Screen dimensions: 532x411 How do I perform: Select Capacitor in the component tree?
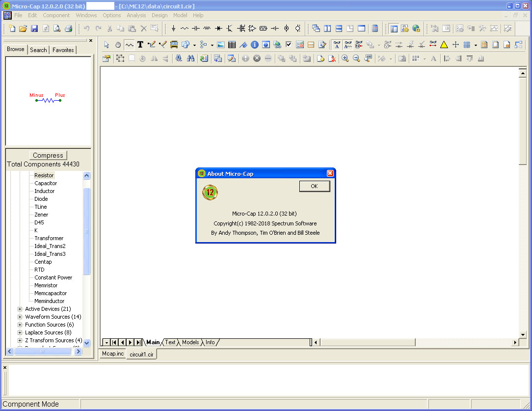[46, 183]
